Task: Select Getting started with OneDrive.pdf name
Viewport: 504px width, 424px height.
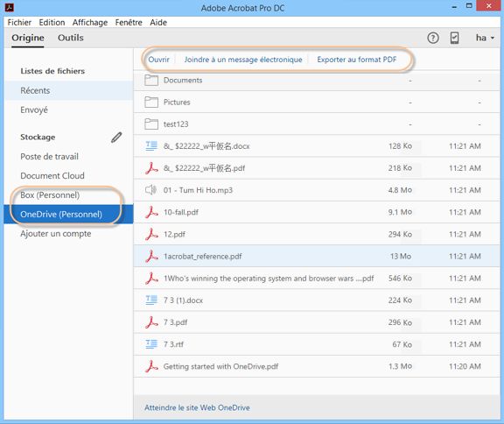Action: 221,366
